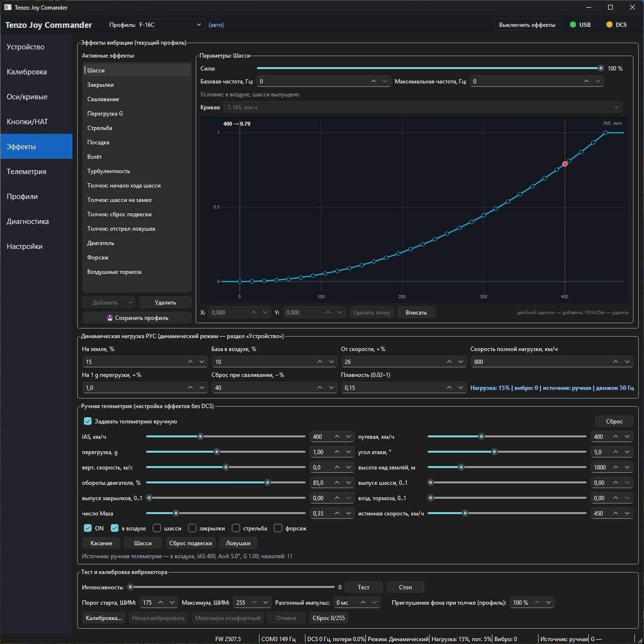Expand the Кривая dropdown showing 1. IAS, км/ч
644x644 pixels.
(423, 107)
